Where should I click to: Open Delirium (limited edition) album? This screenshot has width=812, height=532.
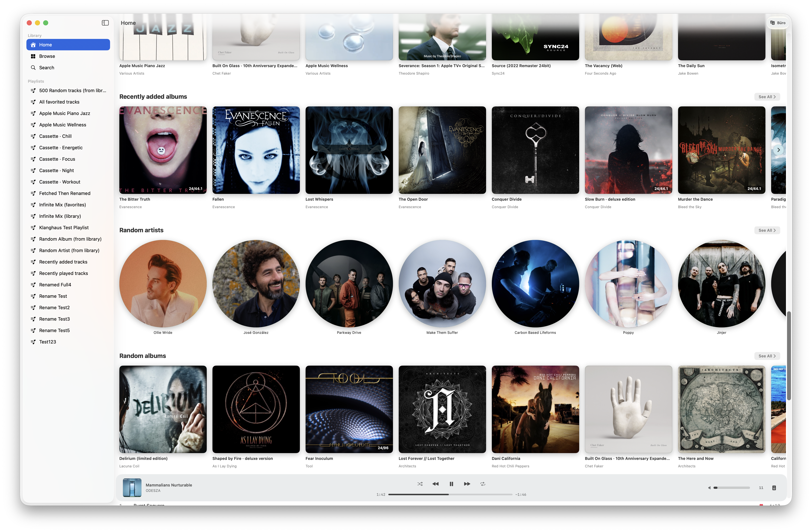[163, 409]
